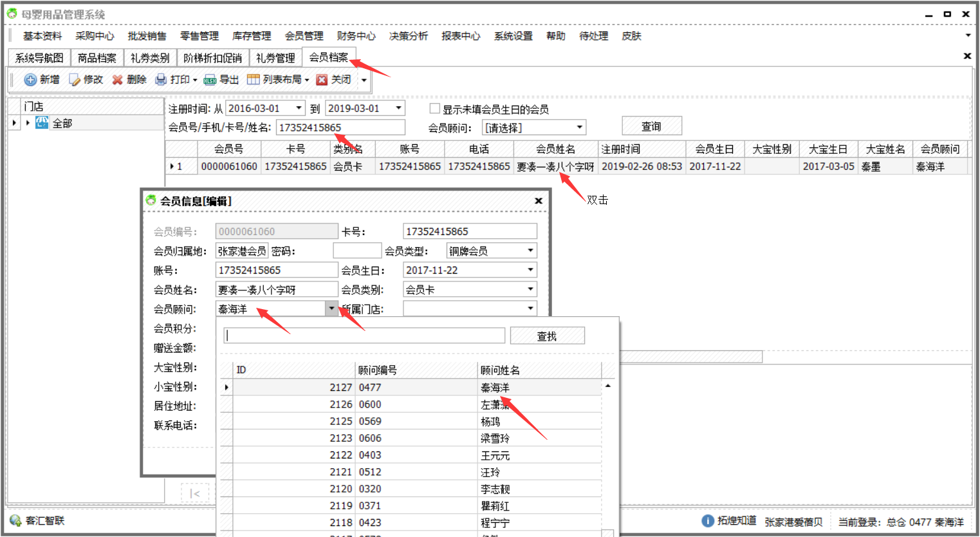The width and height of the screenshot is (980, 537).
Task: Open the 采购中心 menu
Action: click(95, 36)
